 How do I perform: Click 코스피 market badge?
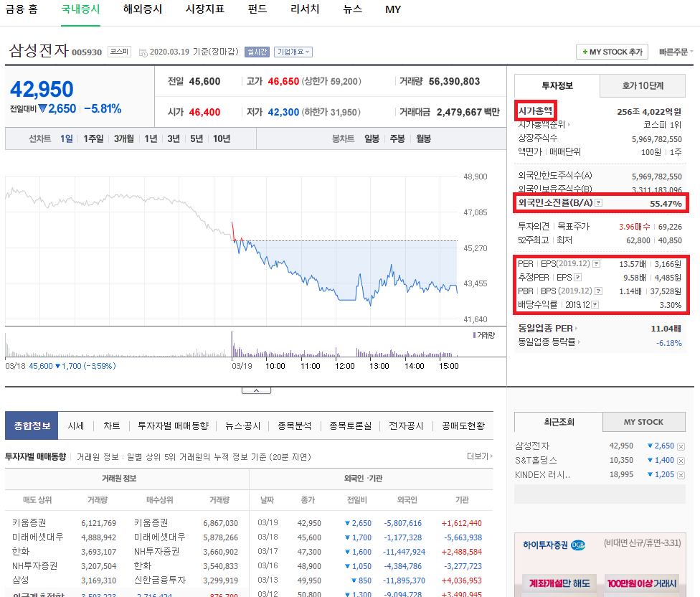[119, 52]
